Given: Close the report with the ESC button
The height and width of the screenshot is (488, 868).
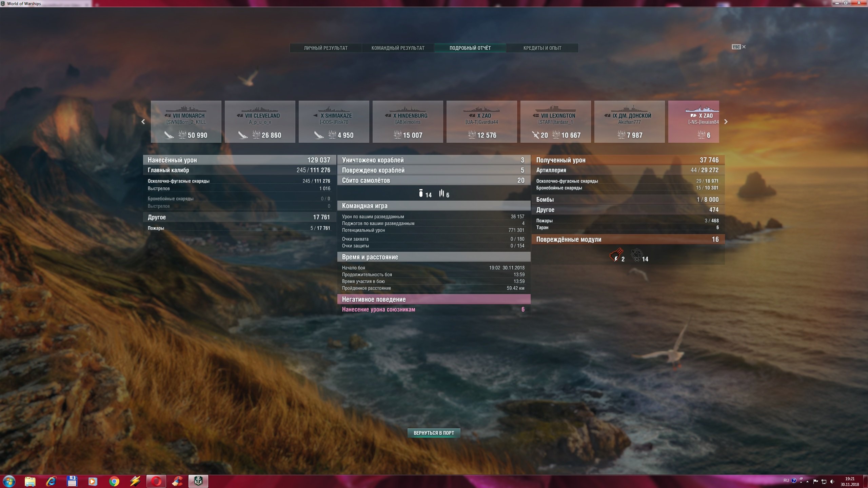Looking at the screenshot, I should point(739,47).
